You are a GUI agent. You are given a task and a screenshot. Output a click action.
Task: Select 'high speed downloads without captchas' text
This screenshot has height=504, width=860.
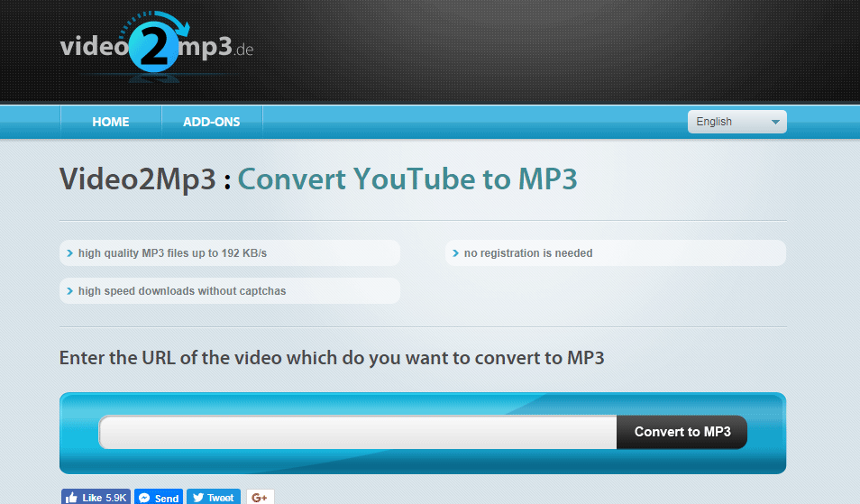182,291
